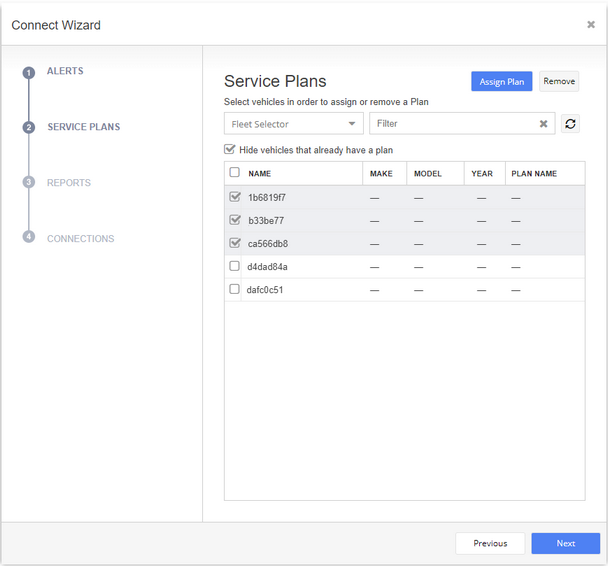This screenshot has height=566, width=608.
Task: Check vehicle d4dad84a
Action: pos(234,266)
